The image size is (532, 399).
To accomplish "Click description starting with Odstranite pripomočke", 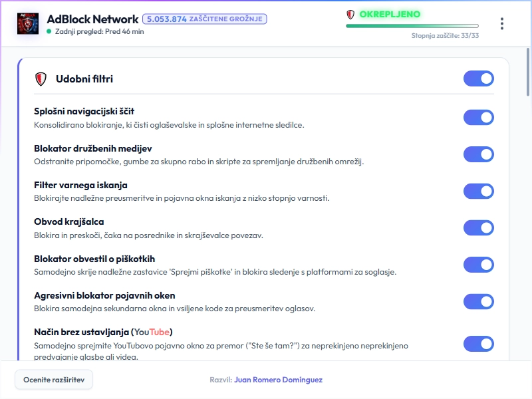I will click(x=199, y=162).
